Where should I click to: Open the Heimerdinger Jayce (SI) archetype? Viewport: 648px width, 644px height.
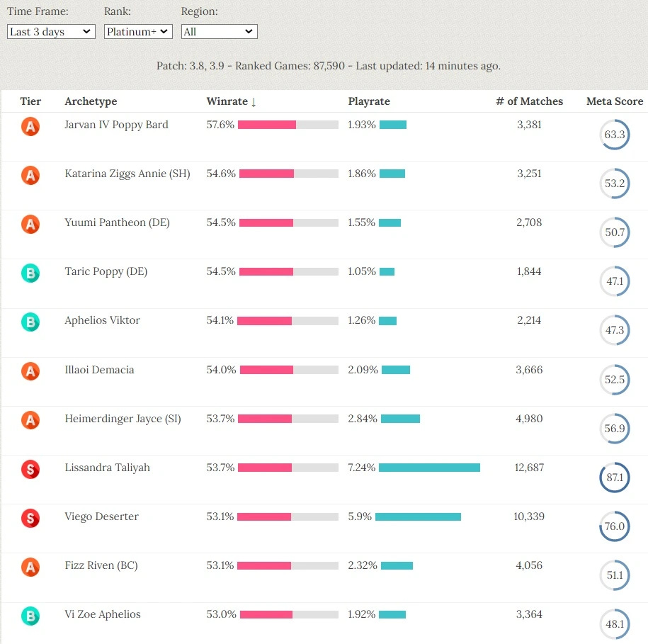pos(123,419)
